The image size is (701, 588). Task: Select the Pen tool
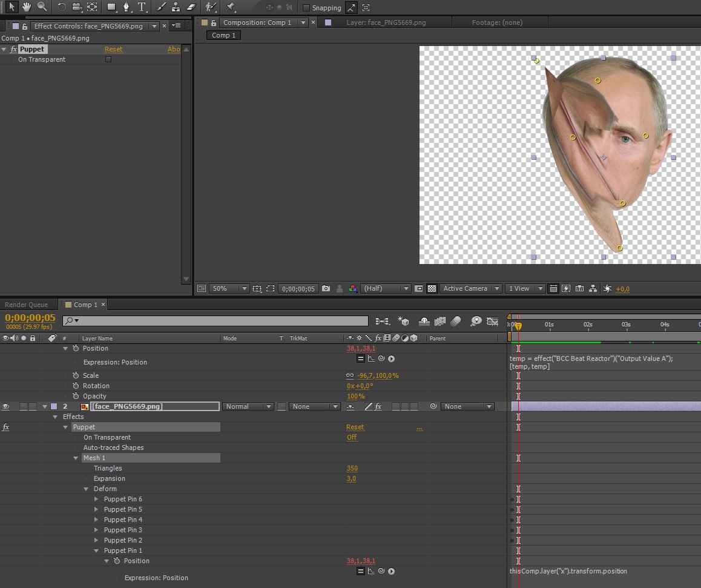pos(126,7)
